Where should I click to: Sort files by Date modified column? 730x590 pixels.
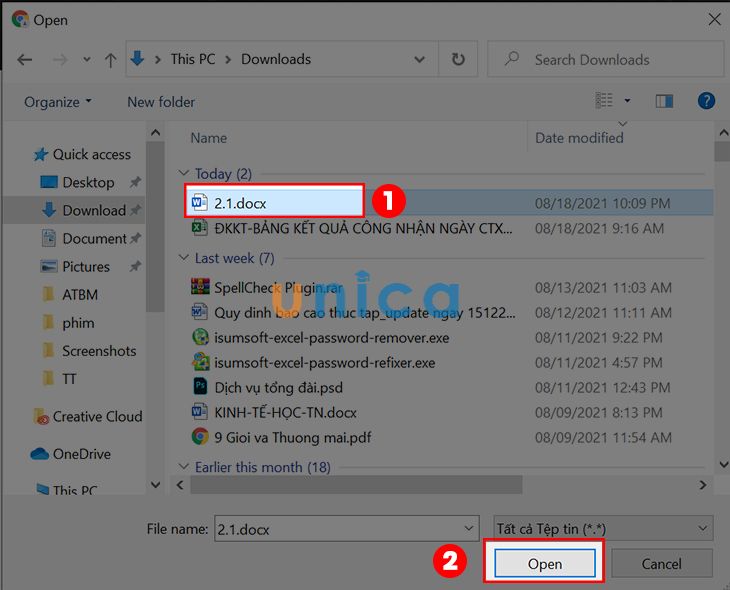[579, 138]
